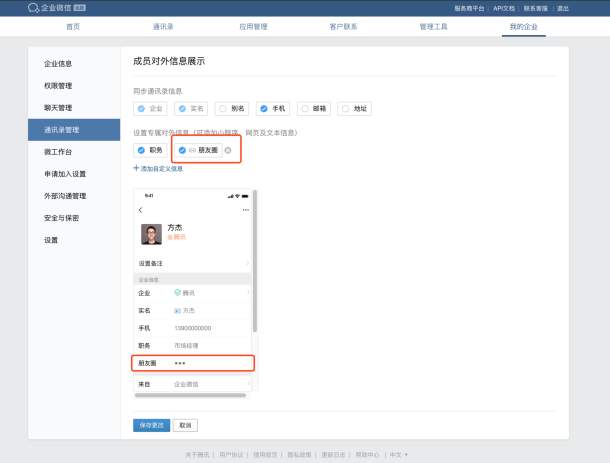The width and height of the screenshot is (610, 463).
Task: Click the 企业微信 value in 来自 row
Action: [186, 384]
